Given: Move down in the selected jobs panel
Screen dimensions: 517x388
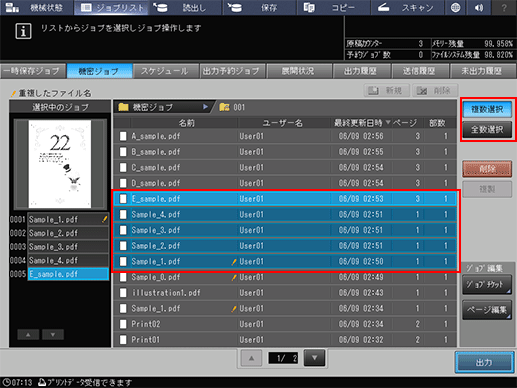Looking at the screenshot, I should (x=53, y=334).
